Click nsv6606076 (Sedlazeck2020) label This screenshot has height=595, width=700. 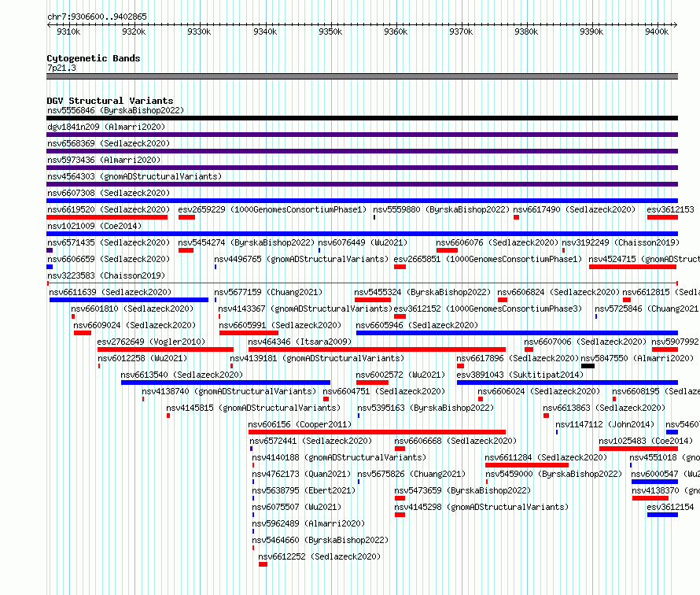[497, 242]
